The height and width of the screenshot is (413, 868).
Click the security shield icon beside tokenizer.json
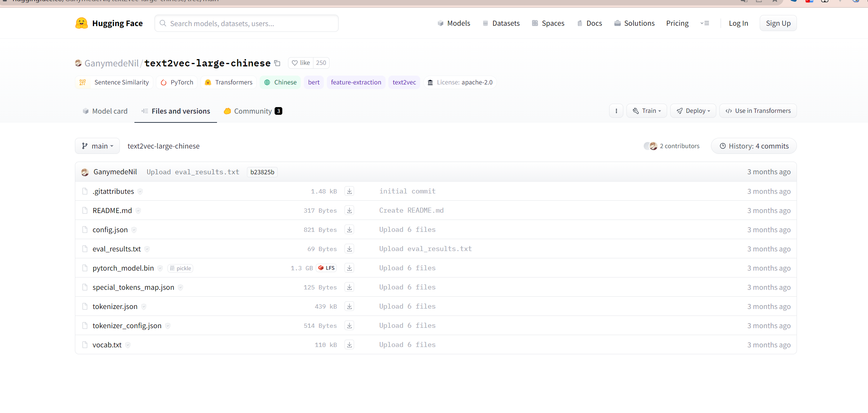tap(144, 307)
